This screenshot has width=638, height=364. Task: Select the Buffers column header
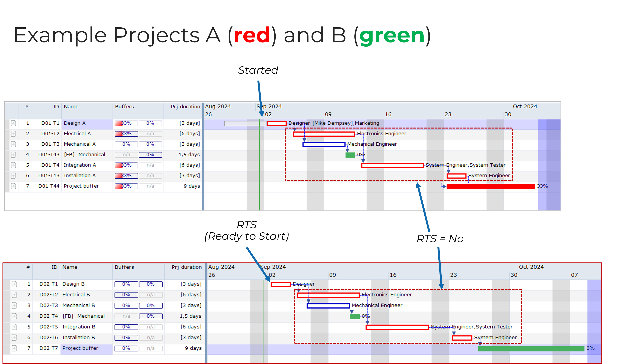124,107
